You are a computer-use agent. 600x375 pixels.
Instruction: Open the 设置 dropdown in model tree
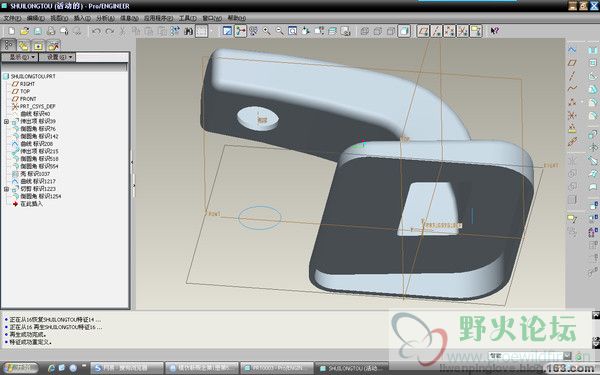point(57,57)
